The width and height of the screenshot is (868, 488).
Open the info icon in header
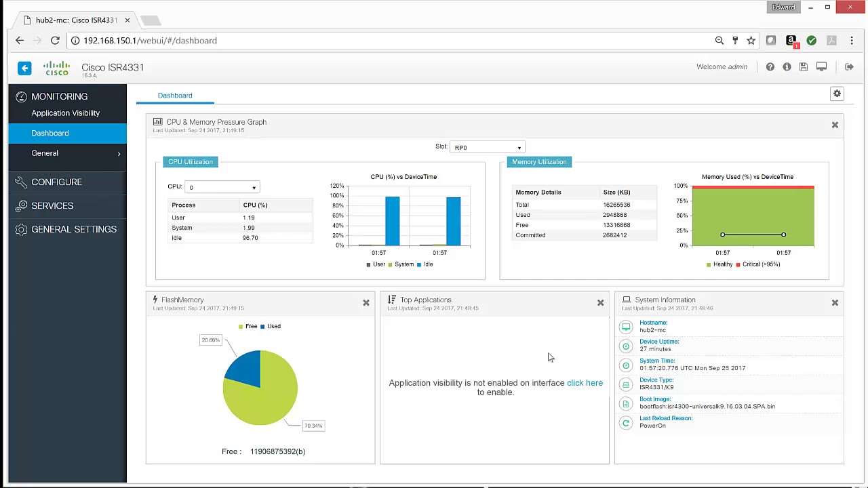tap(787, 67)
